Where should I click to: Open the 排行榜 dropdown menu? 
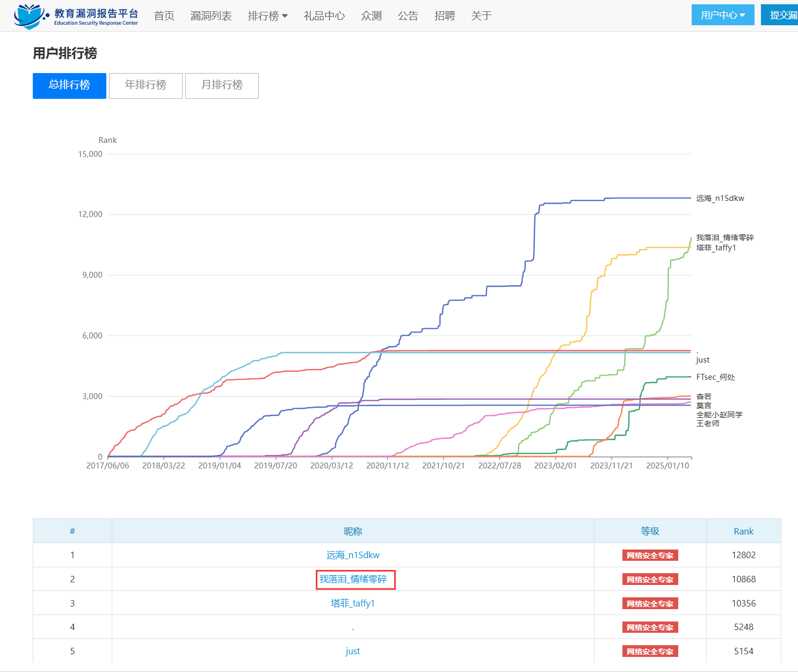(x=267, y=16)
